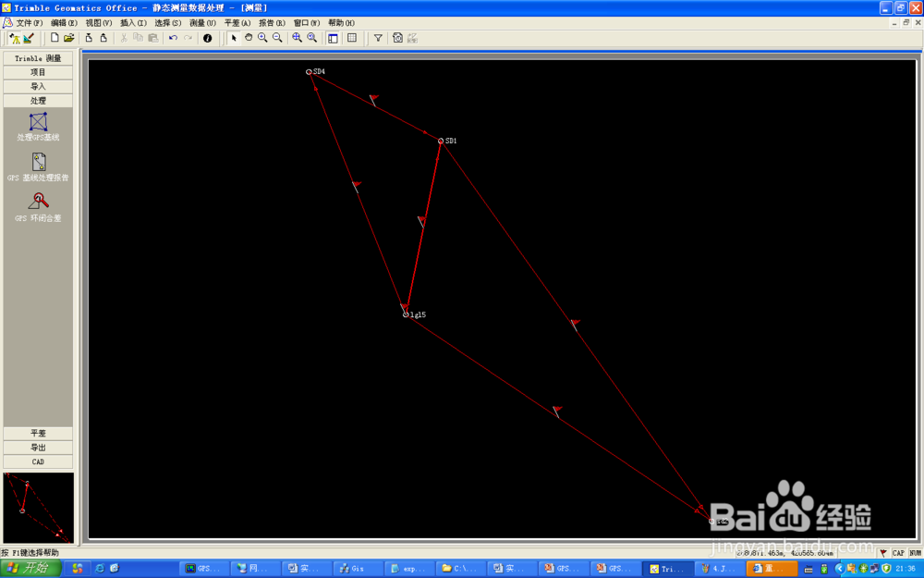This screenshot has width=924, height=578.
Task: Select survey point SD1
Action: (x=441, y=141)
